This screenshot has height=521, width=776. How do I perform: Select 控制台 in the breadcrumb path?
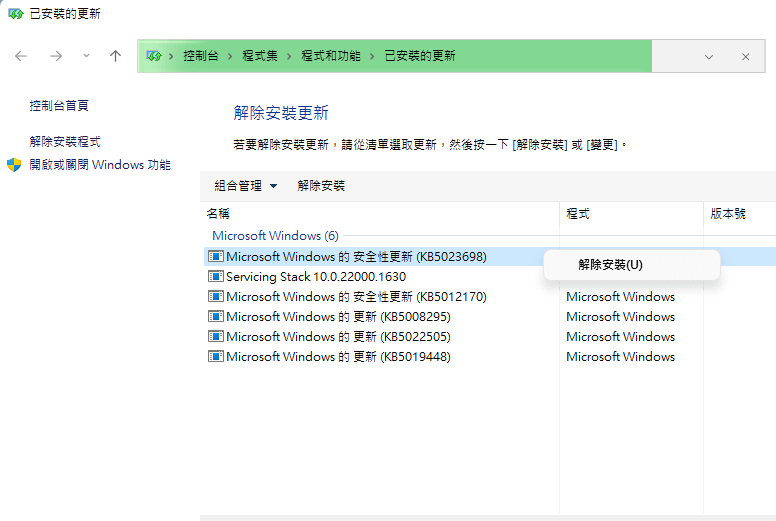201,56
